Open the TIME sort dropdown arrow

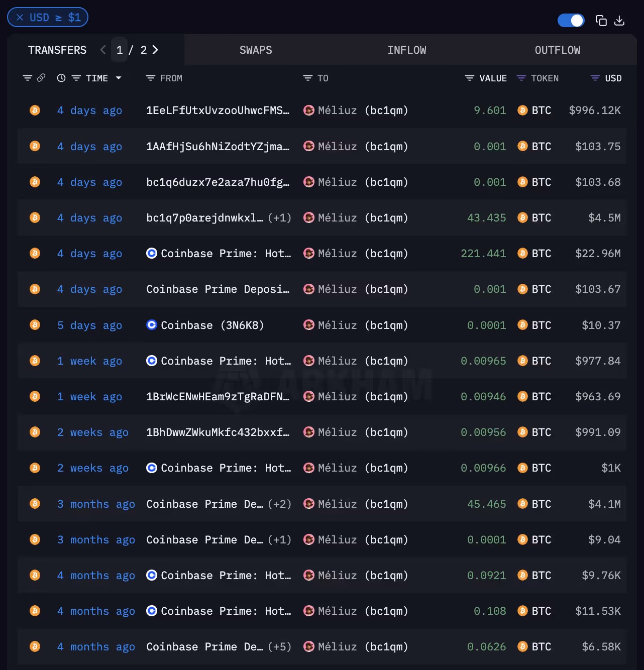point(119,78)
